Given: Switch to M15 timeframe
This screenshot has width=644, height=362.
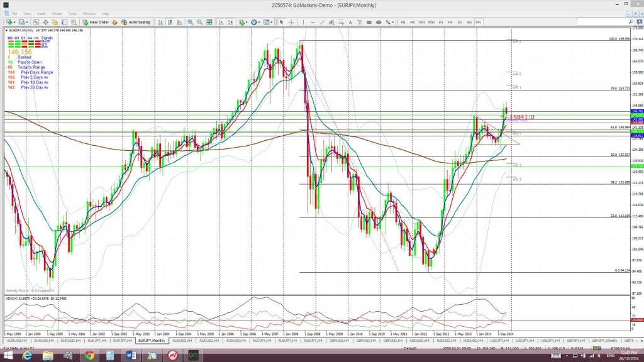Looking at the screenshot, I should click(422, 22).
